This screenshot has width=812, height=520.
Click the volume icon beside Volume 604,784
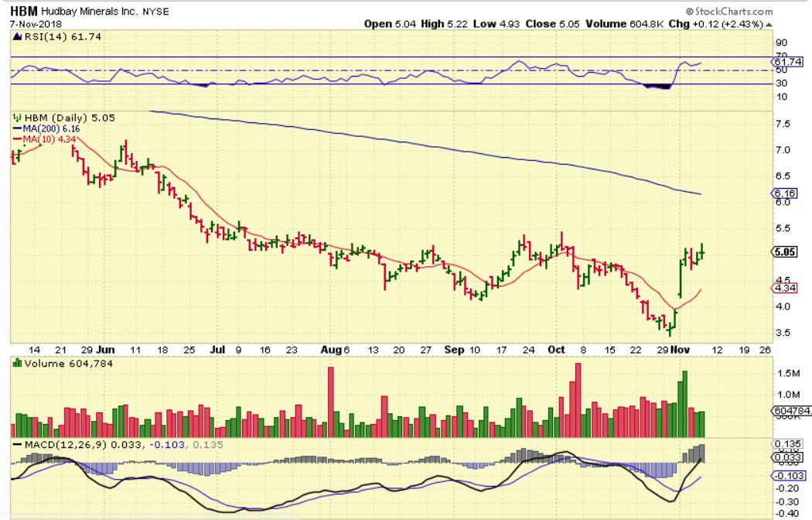coord(16,363)
